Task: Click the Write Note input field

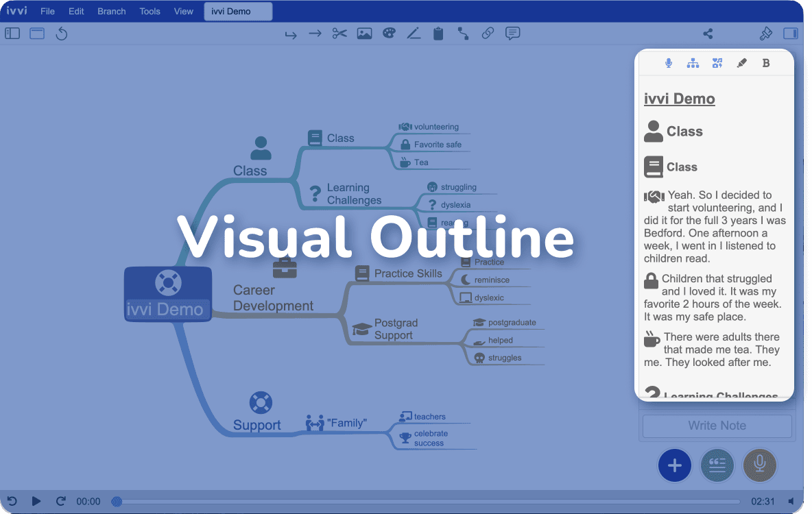Action: 717,426
